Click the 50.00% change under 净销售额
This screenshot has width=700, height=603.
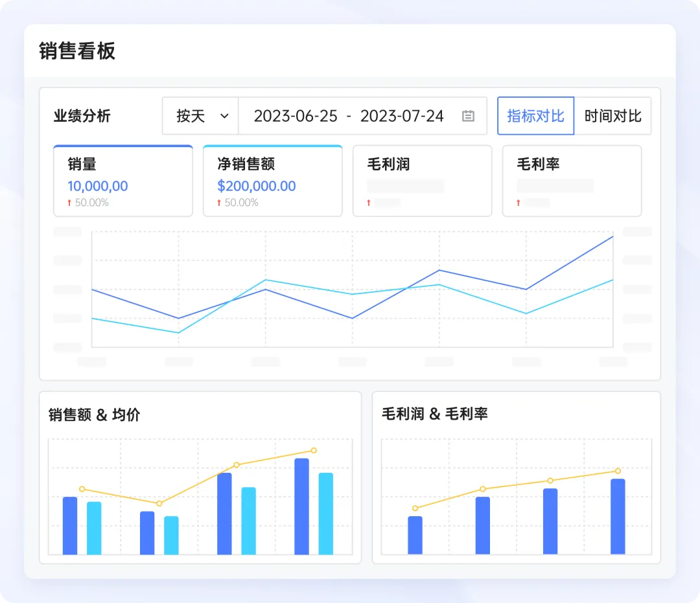(x=242, y=203)
